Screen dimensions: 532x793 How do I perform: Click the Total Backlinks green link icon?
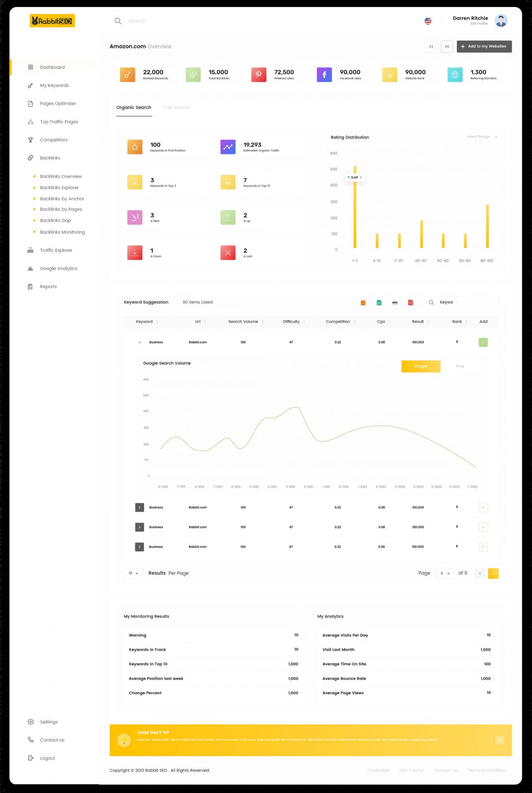point(193,74)
